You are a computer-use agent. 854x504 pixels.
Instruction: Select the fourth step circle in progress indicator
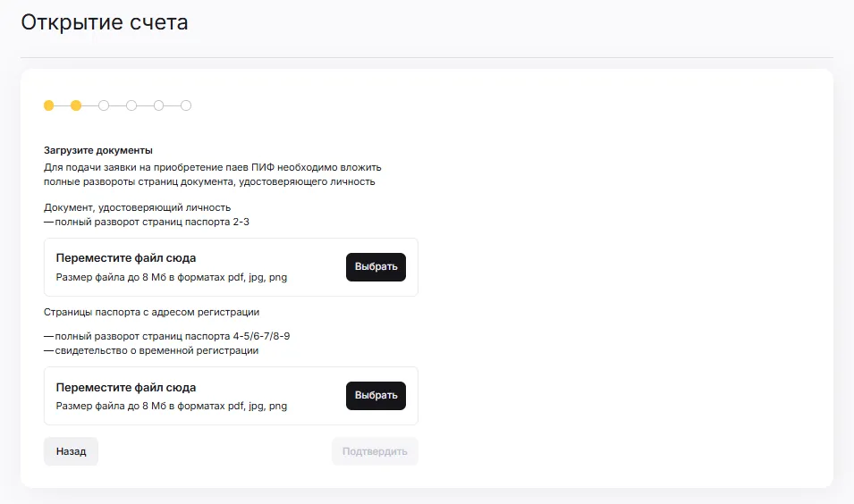131,105
